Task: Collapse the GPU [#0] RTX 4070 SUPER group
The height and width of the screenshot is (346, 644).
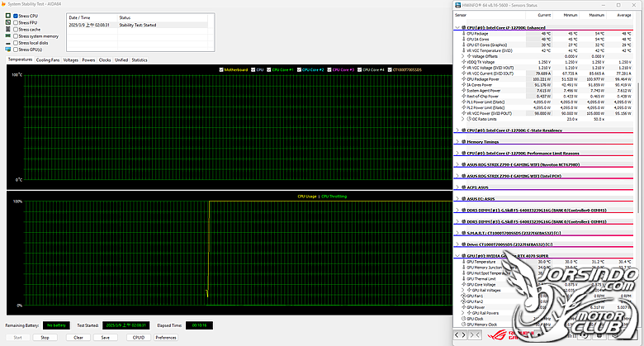Action: [457, 256]
